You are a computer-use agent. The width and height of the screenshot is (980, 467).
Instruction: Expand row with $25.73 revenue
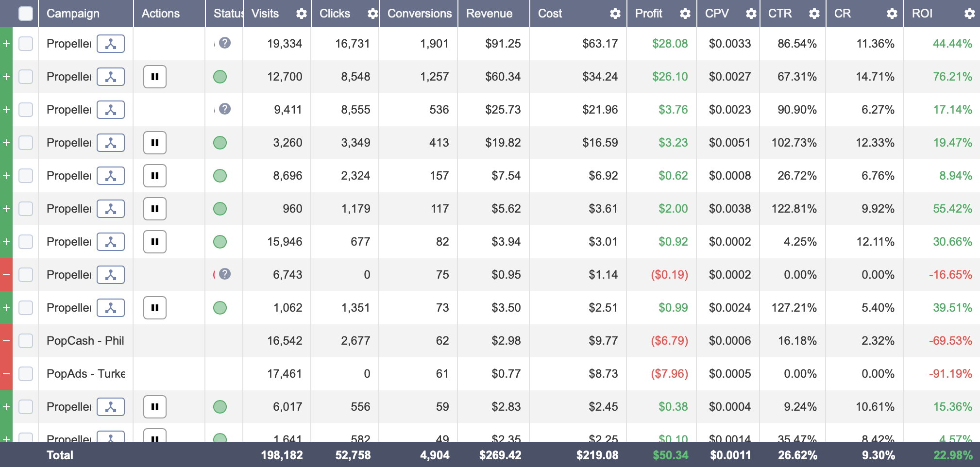6,110
